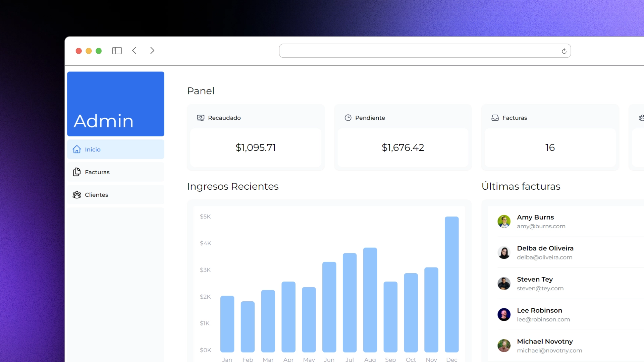Click the Sep bar in chart

390,317
